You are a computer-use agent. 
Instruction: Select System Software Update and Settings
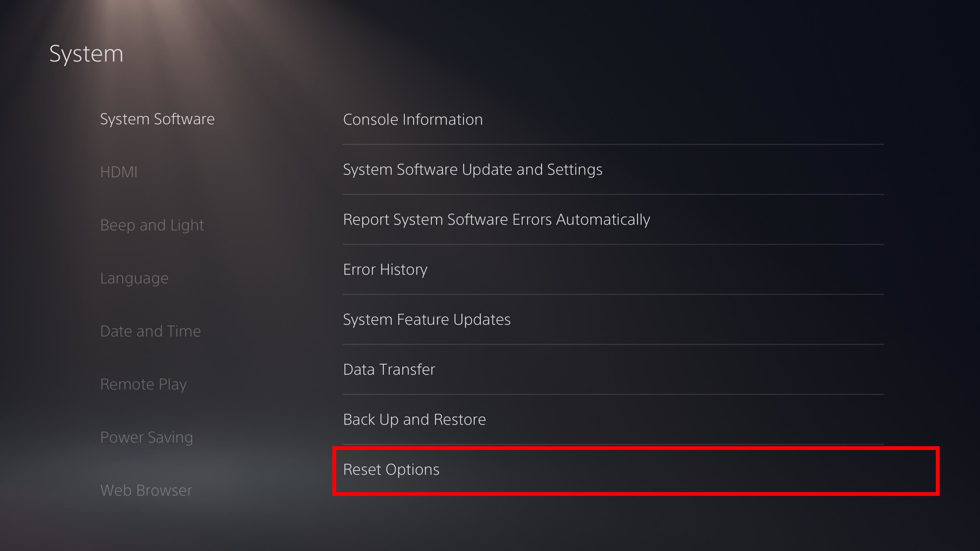(472, 169)
